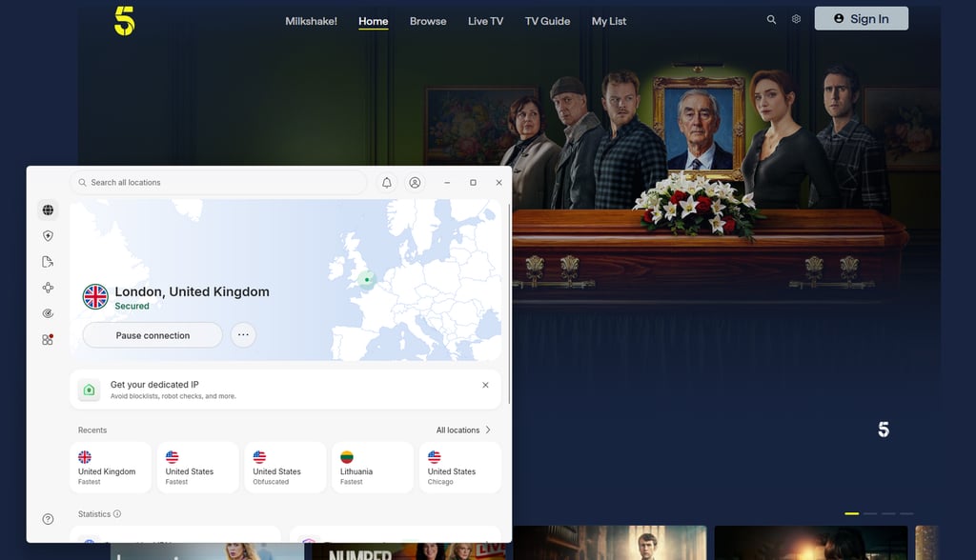The image size is (976, 560).
Task: Select United States Obfuscated recent server
Action: [285, 468]
